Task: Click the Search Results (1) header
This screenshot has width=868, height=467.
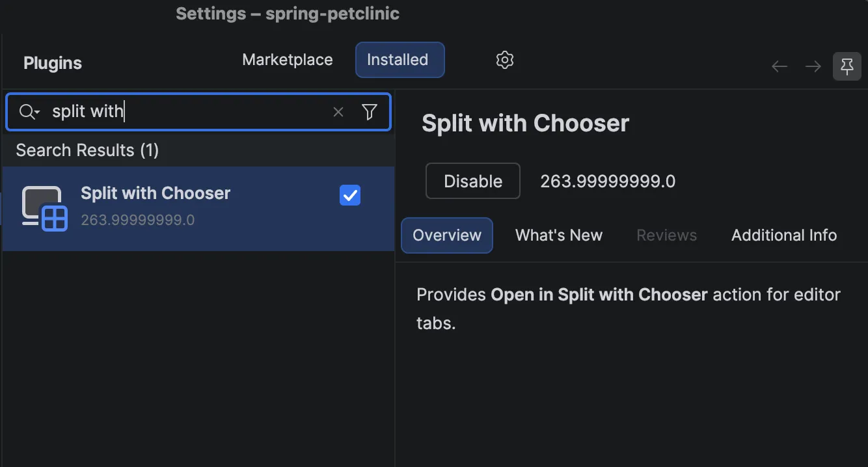Action: [x=87, y=150]
